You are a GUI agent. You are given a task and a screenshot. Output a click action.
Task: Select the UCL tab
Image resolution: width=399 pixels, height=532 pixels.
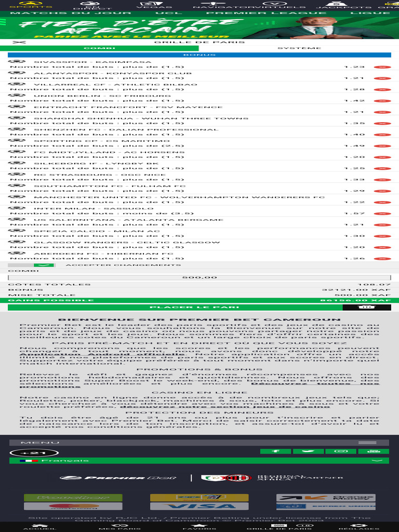169,13
